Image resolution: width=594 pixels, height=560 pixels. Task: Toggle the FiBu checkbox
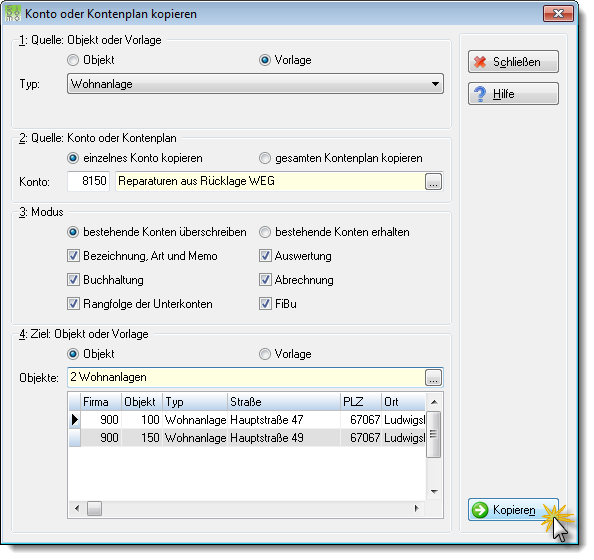(265, 304)
